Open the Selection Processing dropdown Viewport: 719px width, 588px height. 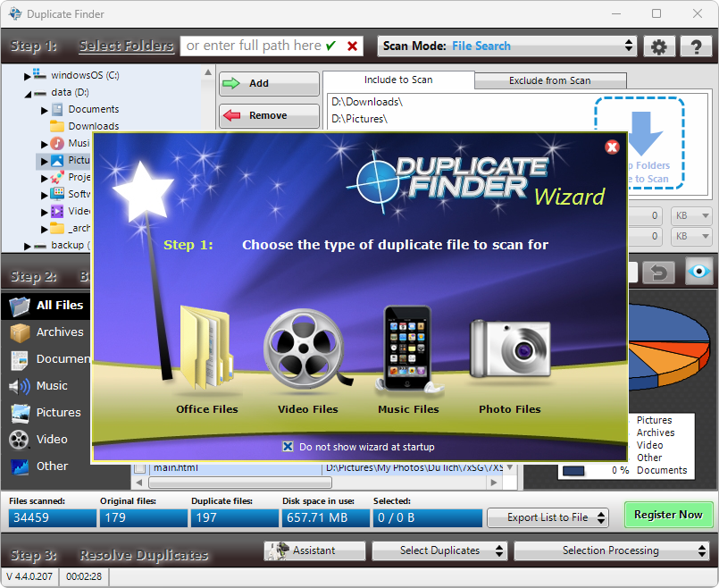(x=611, y=550)
